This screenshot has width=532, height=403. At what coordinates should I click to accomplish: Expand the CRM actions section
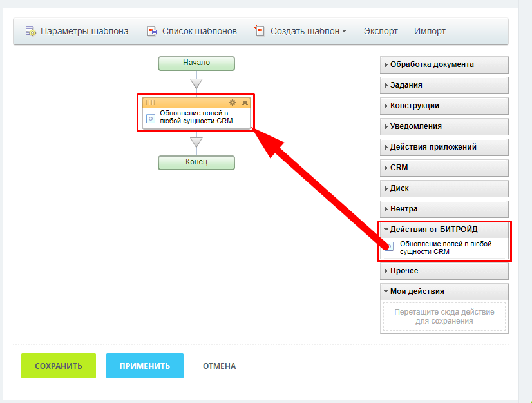pos(444,168)
